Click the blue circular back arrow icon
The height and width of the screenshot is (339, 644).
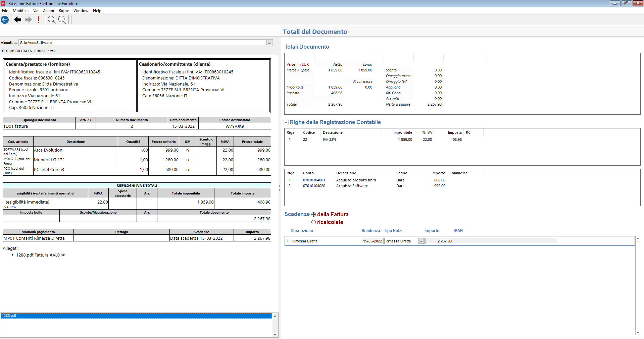(5, 20)
